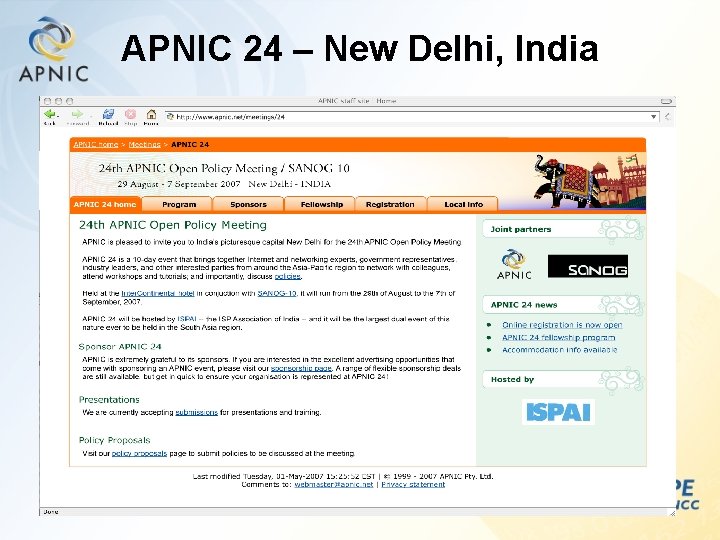This screenshot has width=720, height=540.
Task: Click the Joint partners panel header
Action: coord(562,229)
